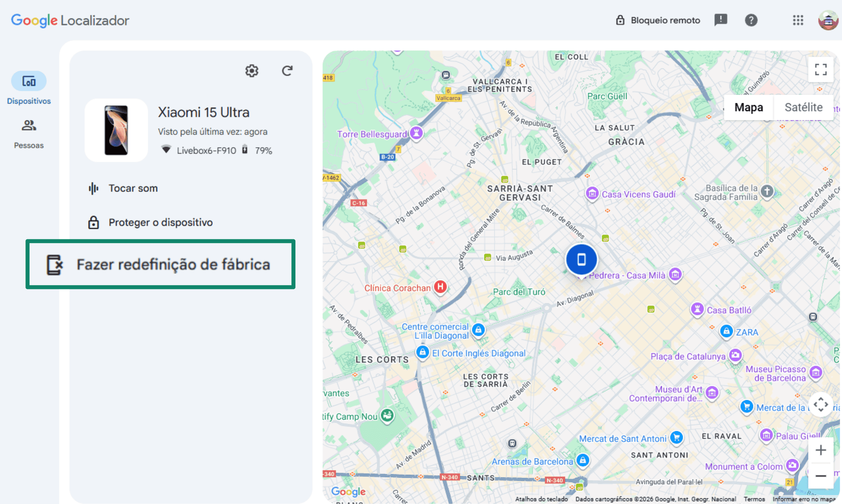Toggle fullscreen map view
This screenshot has height=504, width=842.
820,70
